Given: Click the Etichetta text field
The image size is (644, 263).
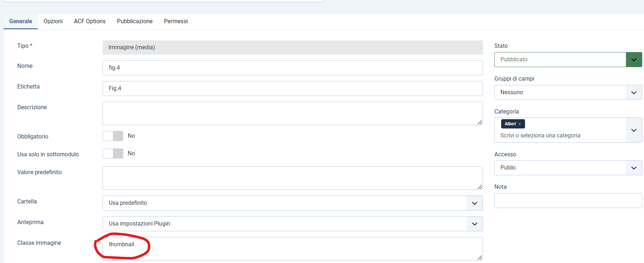Looking at the screenshot, I should (x=293, y=88).
